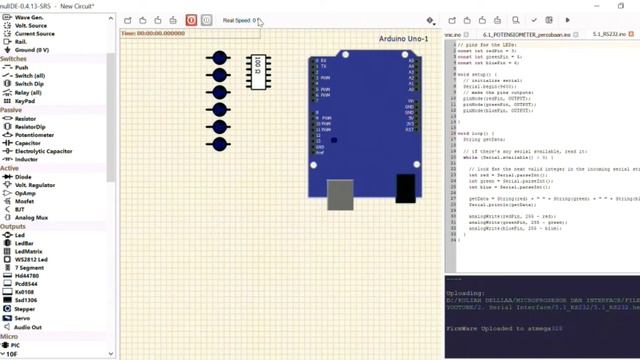Select the top LED on the canvas
Viewport: 640px width, 360px height.
219,58
